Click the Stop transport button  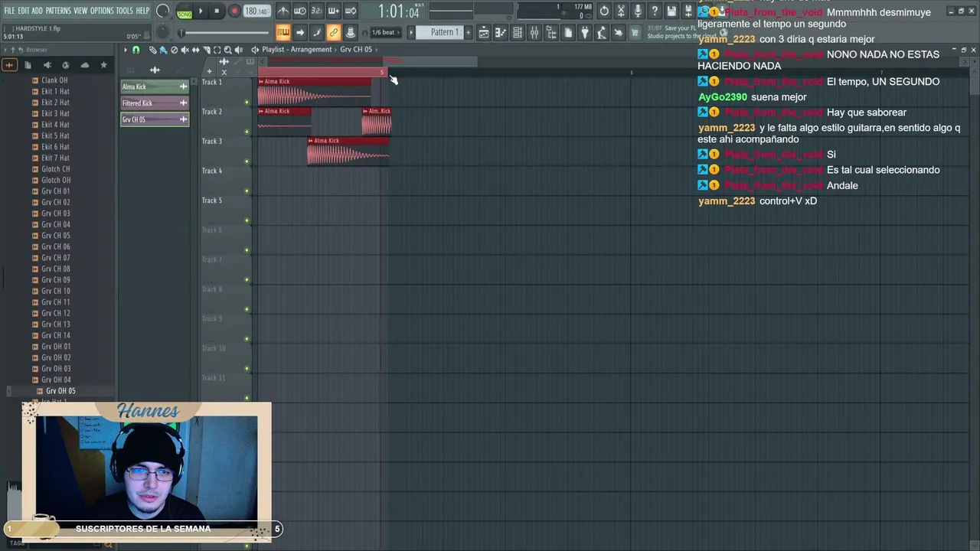pos(217,11)
